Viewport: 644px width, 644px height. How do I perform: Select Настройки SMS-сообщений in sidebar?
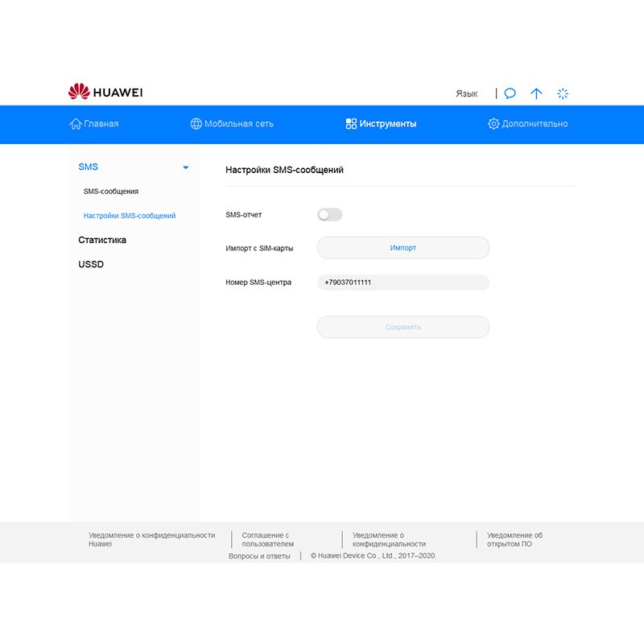[130, 216]
